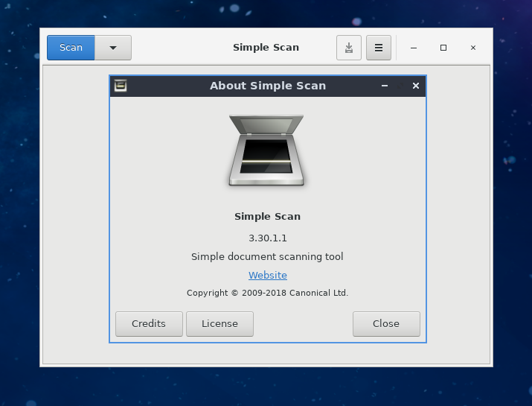Close the About Simple Scan dialog via X
The height and width of the screenshot is (406, 532).
(x=416, y=86)
